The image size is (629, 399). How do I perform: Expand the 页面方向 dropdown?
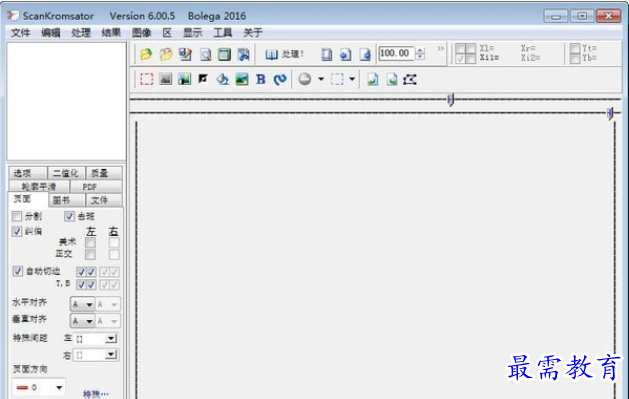[x=39, y=387]
